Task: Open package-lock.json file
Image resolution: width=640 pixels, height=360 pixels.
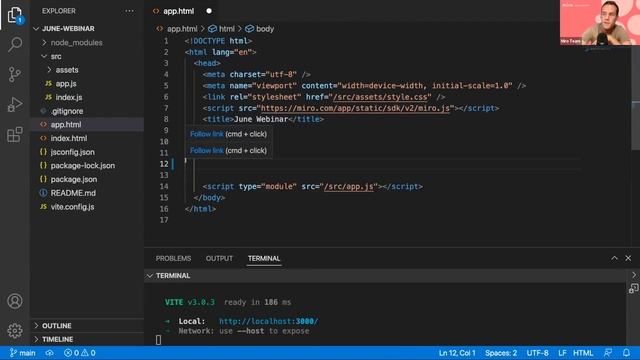Action: (82, 166)
